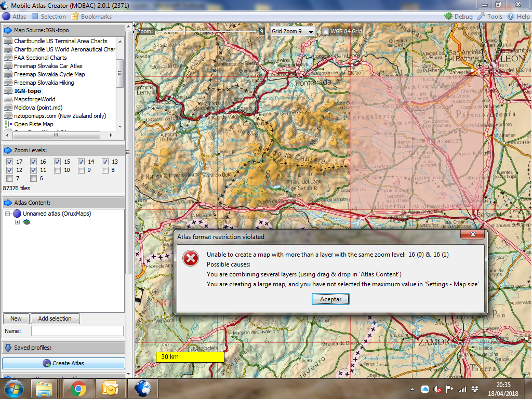Click the Name input field
Viewport: 532px width, 399px height.
pyautogui.click(x=77, y=331)
